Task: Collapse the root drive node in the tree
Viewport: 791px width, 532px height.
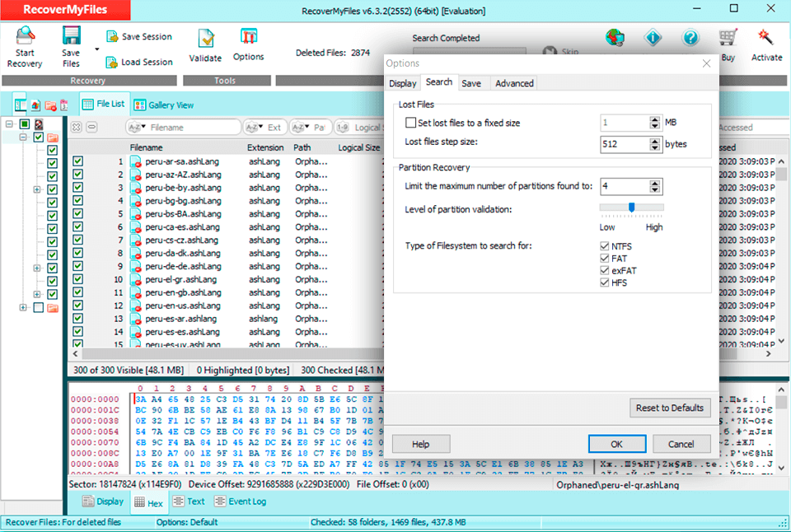Action: click(x=9, y=124)
